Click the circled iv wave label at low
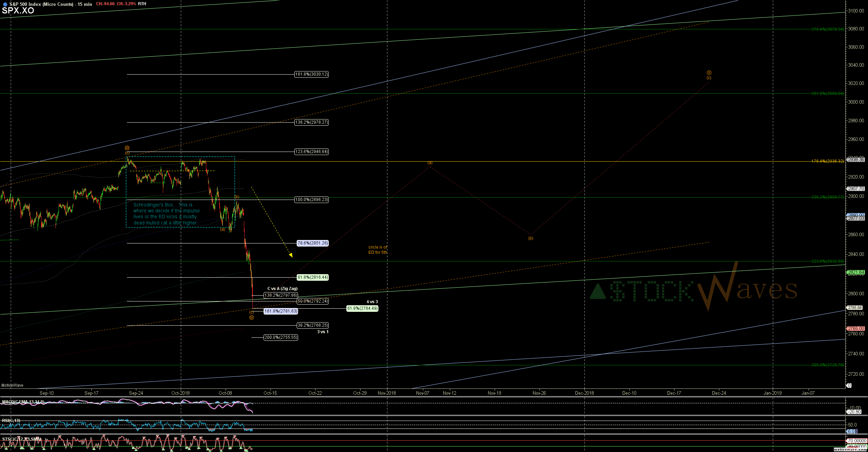 tap(251, 317)
